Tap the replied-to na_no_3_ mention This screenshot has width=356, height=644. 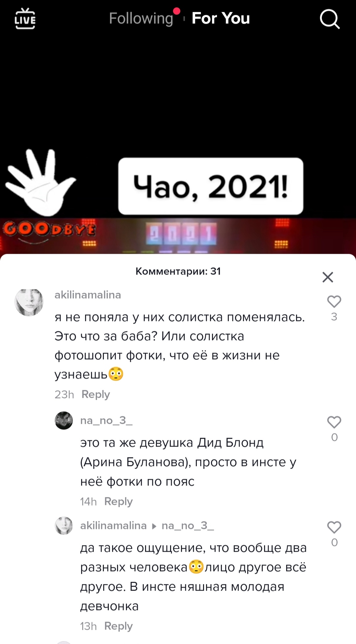[x=188, y=525]
